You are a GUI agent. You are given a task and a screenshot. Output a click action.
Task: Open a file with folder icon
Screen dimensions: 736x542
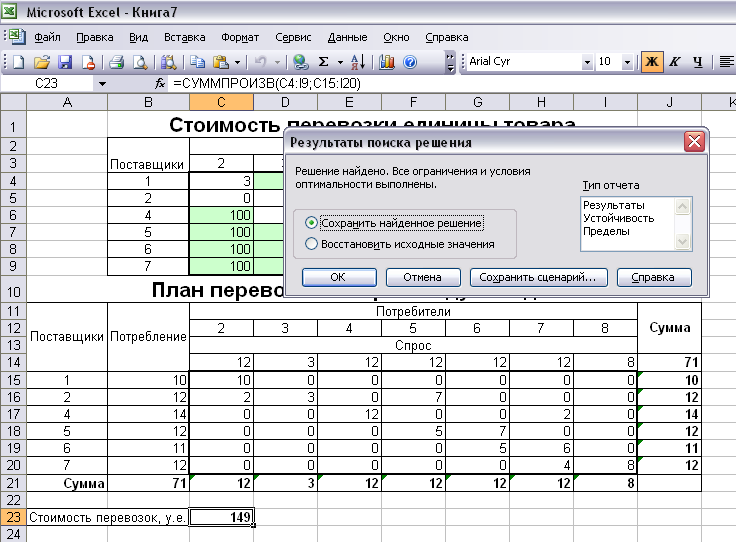[41, 62]
